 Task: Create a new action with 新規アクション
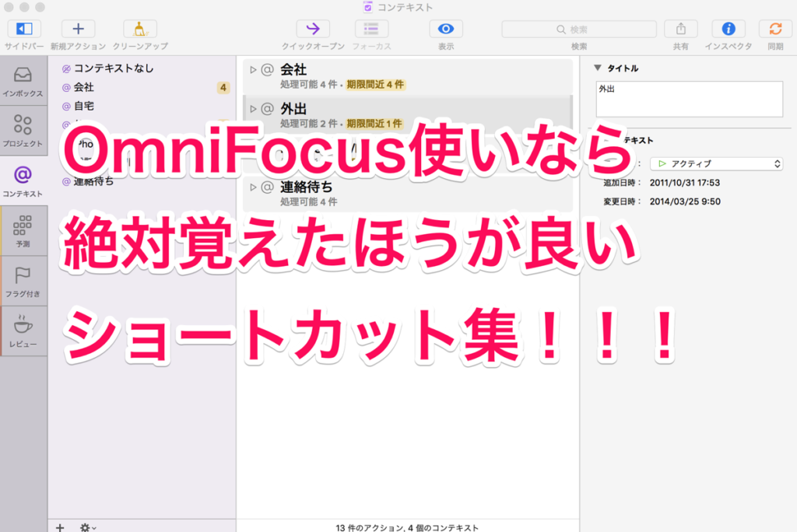tap(78, 29)
